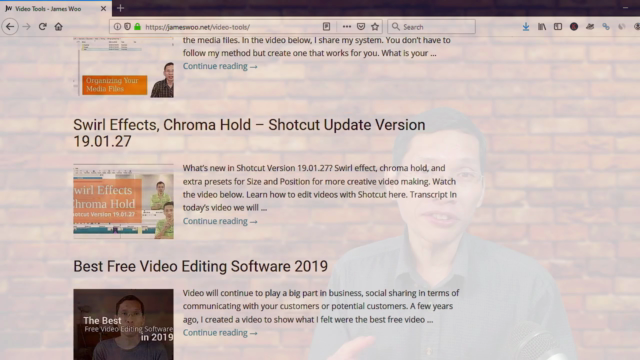The width and height of the screenshot is (640, 360).
Task: Select the Video Tools - James Woo tab
Action: tap(56, 9)
